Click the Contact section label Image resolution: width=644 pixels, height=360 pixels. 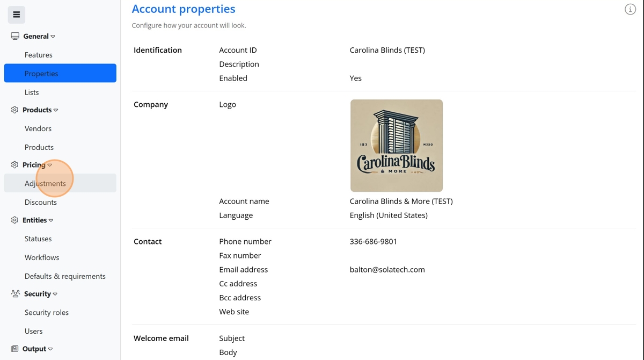(x=148, y=241)
